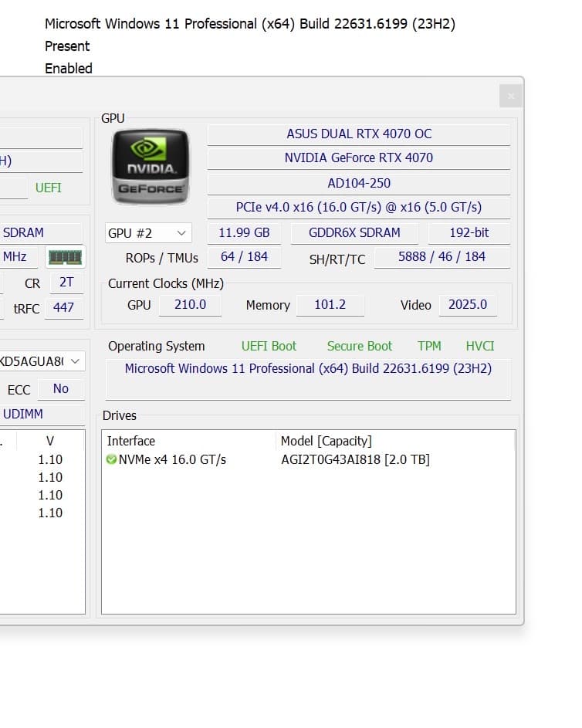Image resolution: width=582 pixels, height=728 pixels.
Task: Click the GDDR6X SDRAM memory type
Action: 354,232
